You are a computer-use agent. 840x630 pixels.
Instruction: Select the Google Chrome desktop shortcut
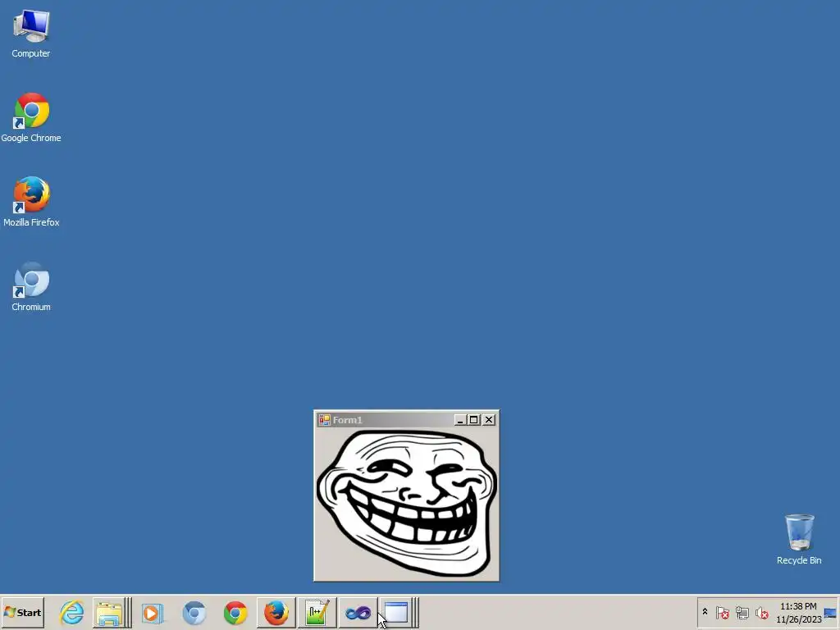[x=31, y=118]
